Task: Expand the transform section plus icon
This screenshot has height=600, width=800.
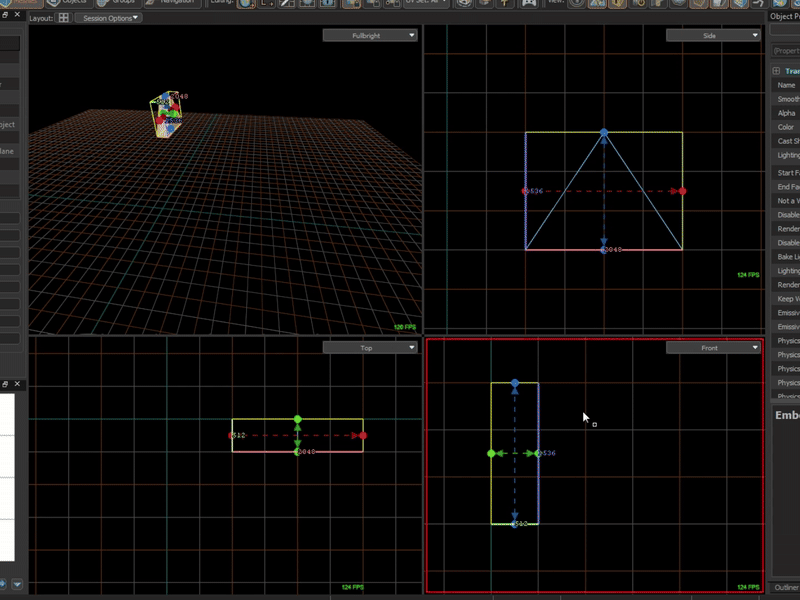Action: pyautogui.click(x=776, y=71)
